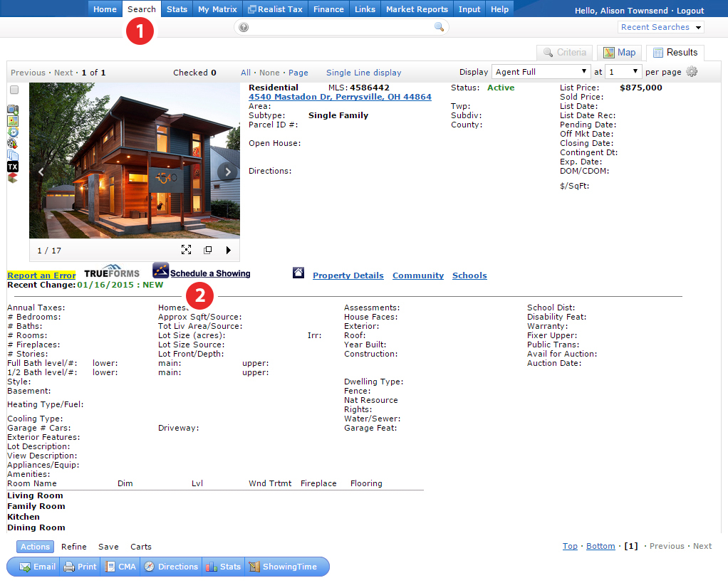Click ShowingTime in the bottom actions bar
This screenshot has width=728, height=583.
pyautogui.click(x=283, y=567)
